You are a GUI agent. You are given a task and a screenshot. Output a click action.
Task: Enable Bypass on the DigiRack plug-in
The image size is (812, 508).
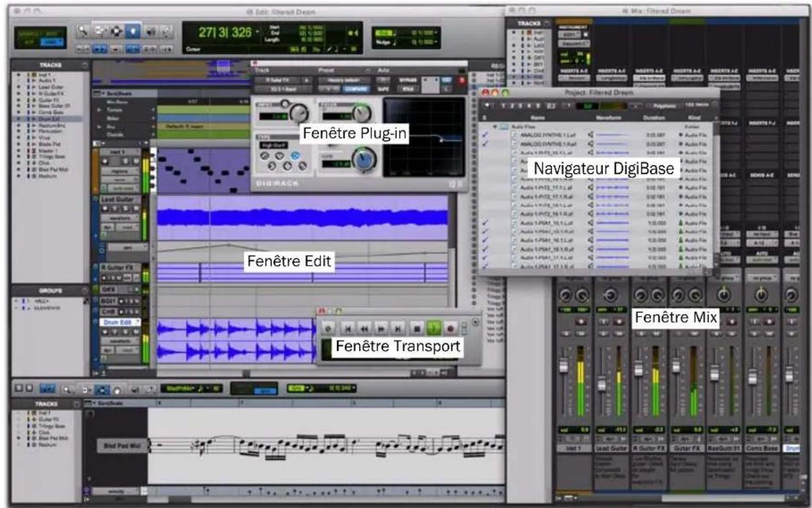pos(407,80)
